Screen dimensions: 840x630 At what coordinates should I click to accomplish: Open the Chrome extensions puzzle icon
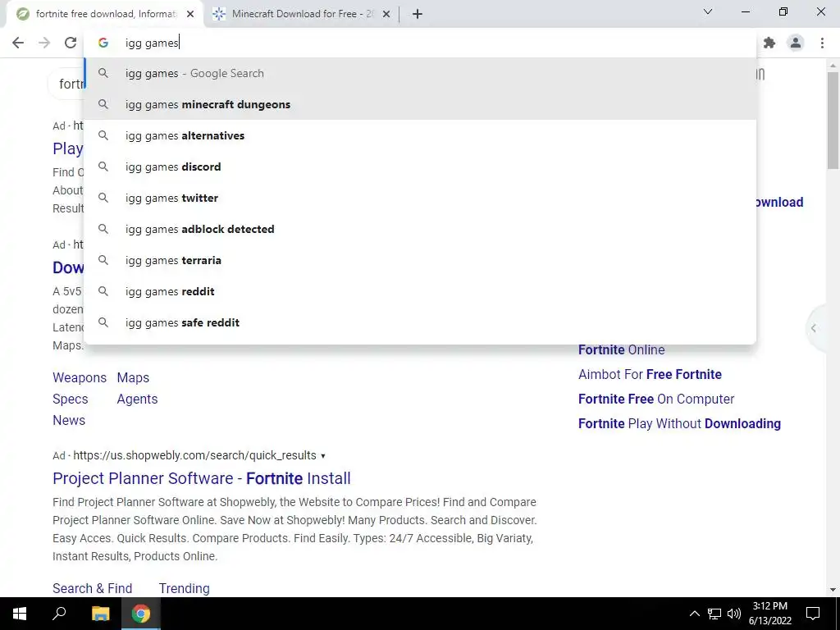click(x=769, y=43)
